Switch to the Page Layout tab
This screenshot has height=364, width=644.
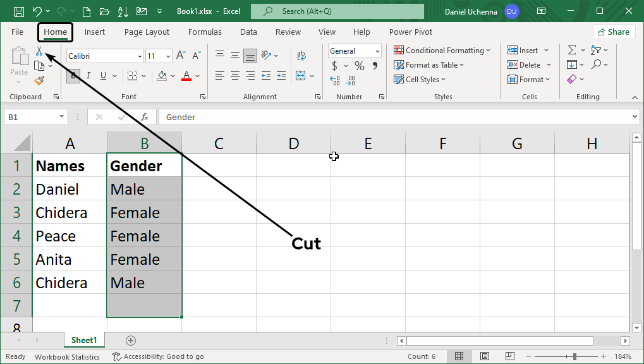(x=147, y=32)
